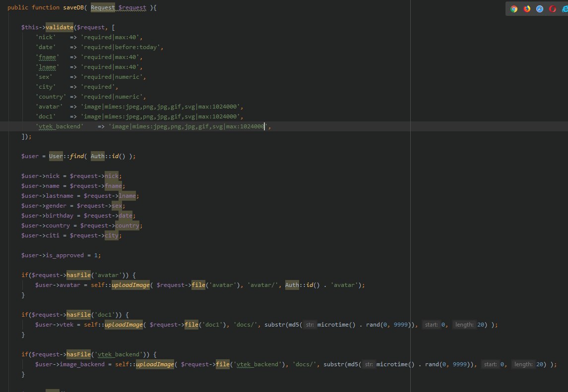Image resolution: width=568 pixels, height=392 pixels.
Task: Click hasFile in the 'doc1' condition
Action: [x=78, y=315]
